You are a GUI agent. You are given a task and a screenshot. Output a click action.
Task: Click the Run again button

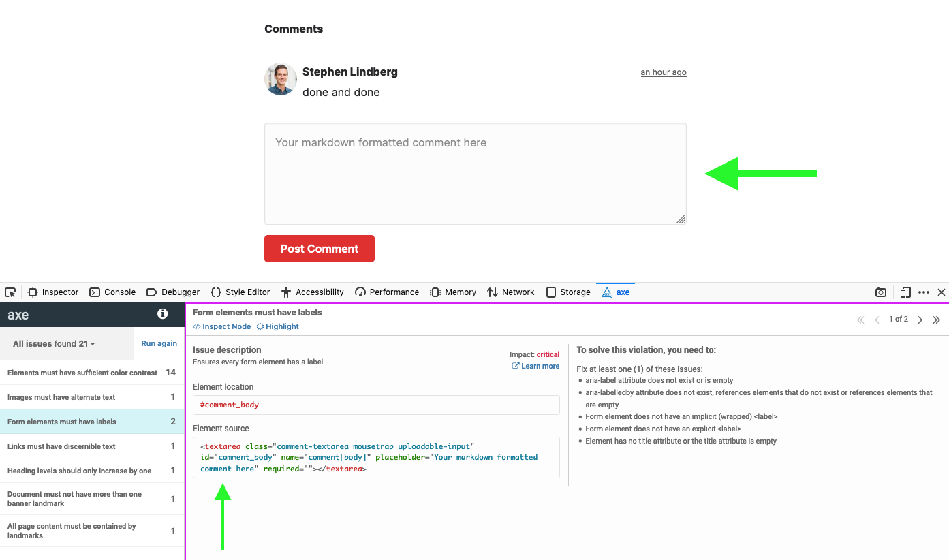pyautogui.click(x=159, y=343)
